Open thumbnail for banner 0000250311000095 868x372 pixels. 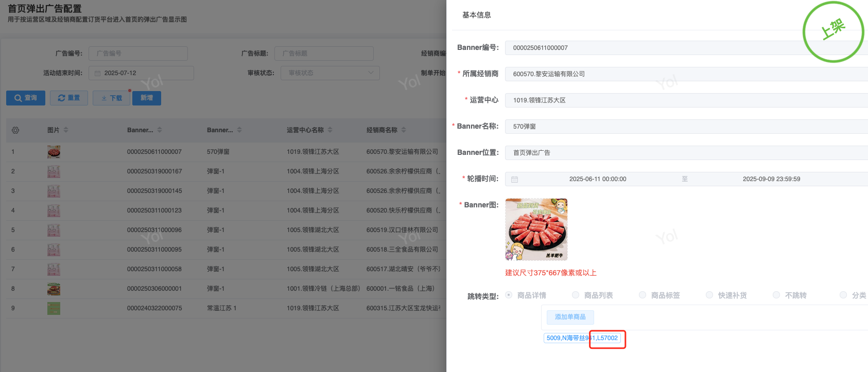point(54,250)
